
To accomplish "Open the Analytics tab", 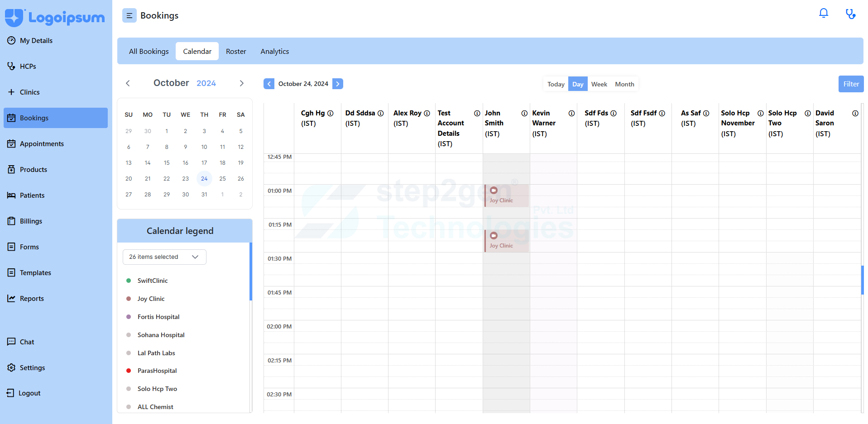I will (274, 52).
